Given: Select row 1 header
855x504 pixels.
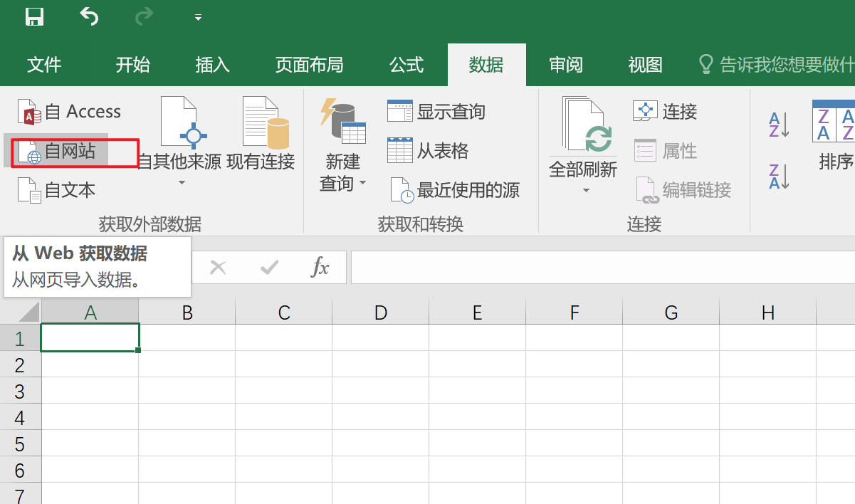Looking at the screenshot, I should pyautogui.click(x=20, y=338).
